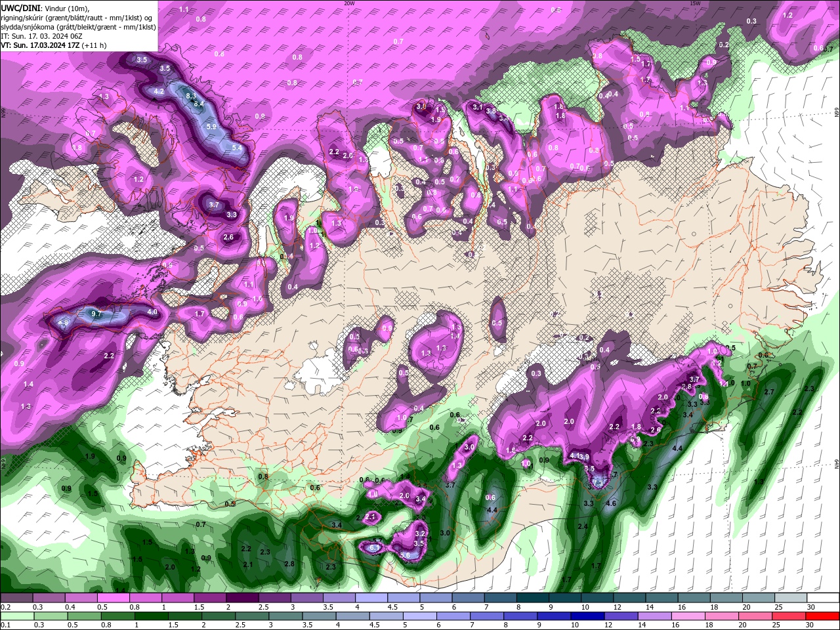Click the 5.4 precipitation value
The width and height of the screenshot is (840, 630).
[237, 148]
